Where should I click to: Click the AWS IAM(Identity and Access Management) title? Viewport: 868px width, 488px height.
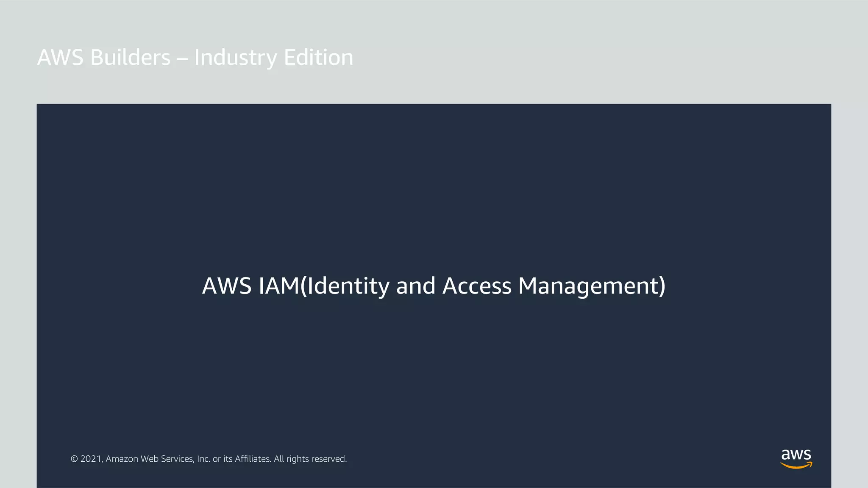[434, 286]
